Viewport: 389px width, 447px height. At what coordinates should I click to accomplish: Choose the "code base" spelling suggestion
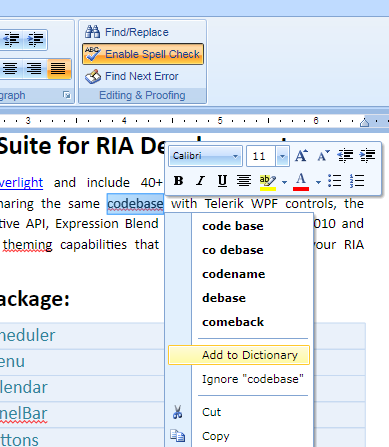click(x=233, y=226)
